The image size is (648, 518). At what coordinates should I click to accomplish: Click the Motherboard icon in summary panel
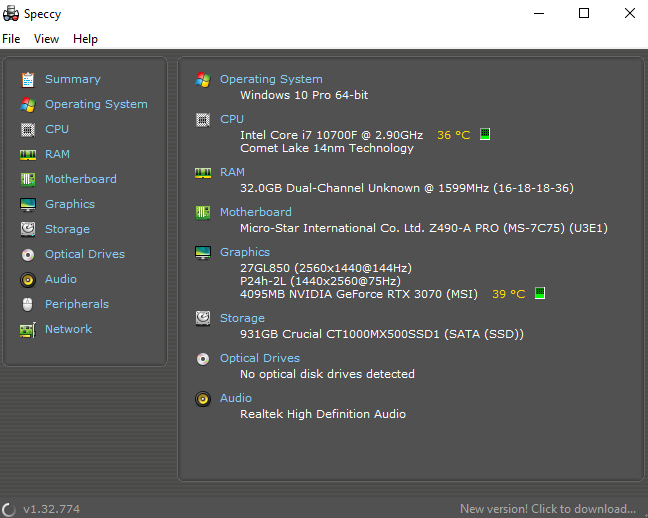tap(203, 212)
